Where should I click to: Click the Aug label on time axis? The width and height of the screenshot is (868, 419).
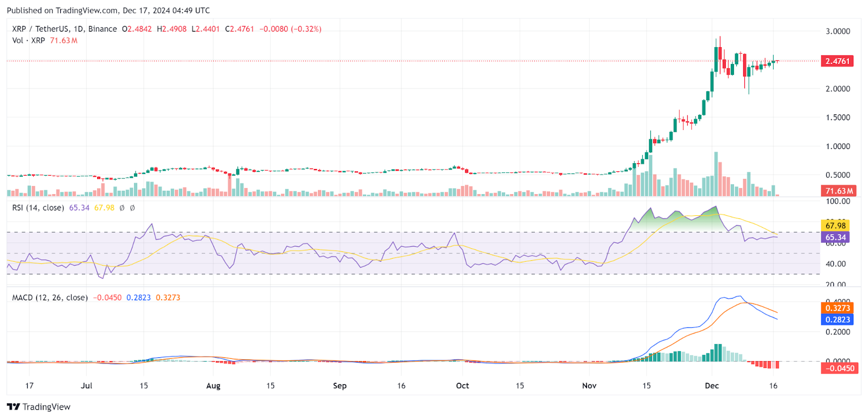click(x=213, y=386)
